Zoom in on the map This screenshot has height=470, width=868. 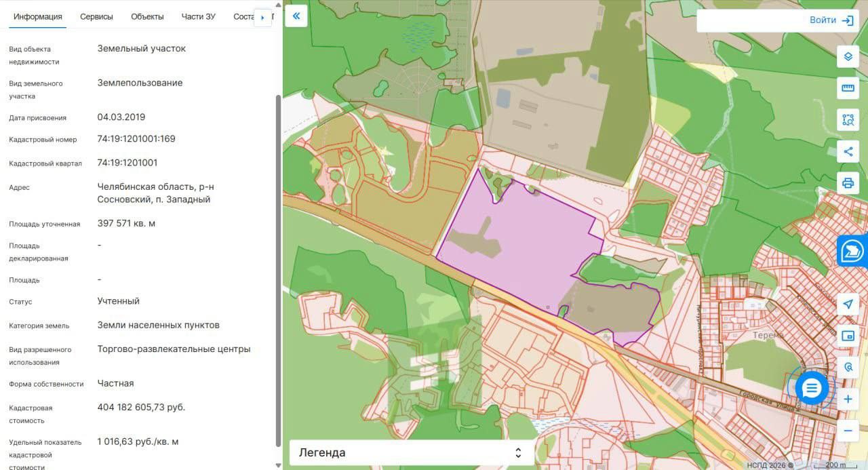(x=848, y=399)
